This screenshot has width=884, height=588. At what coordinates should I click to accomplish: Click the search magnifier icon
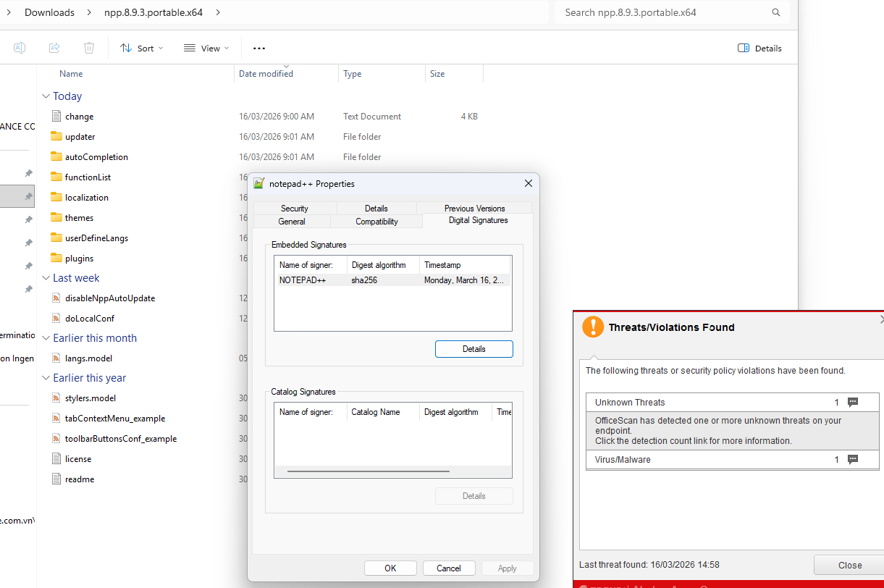[x=776, y=12]
